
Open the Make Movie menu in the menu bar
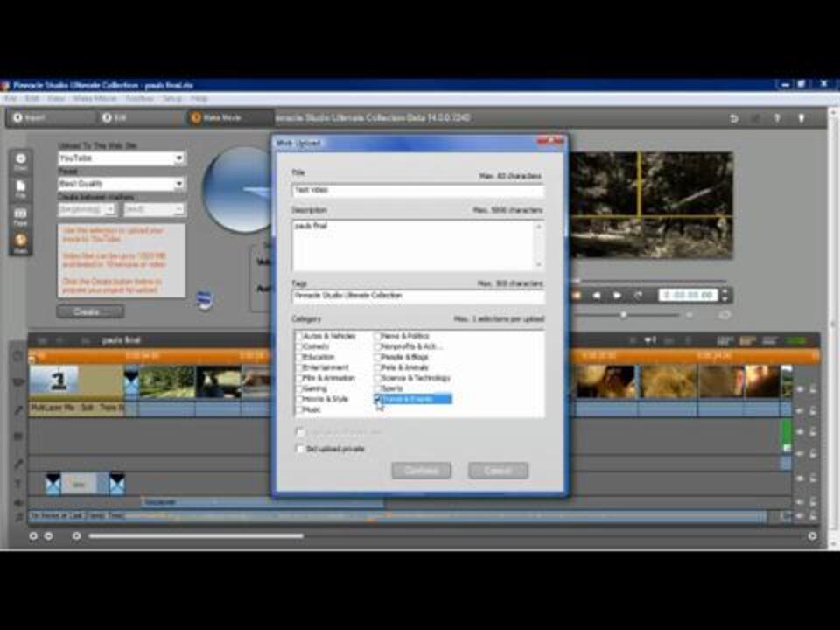(94, 99)
